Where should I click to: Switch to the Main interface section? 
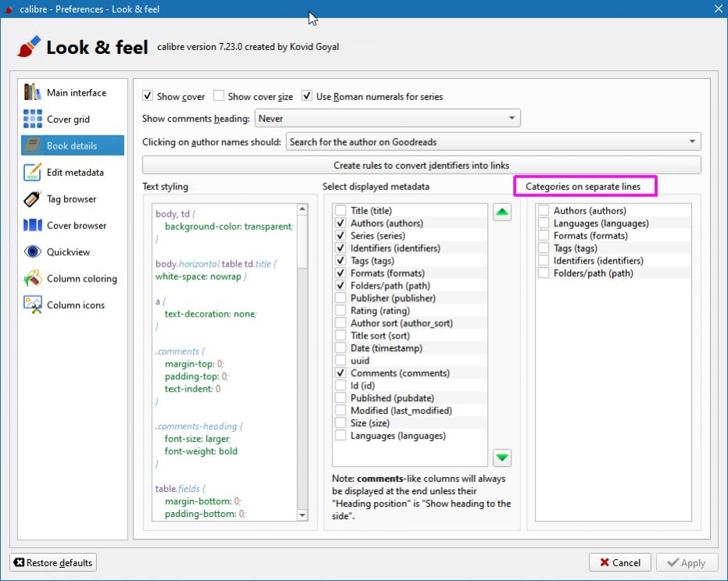(73, 92)
